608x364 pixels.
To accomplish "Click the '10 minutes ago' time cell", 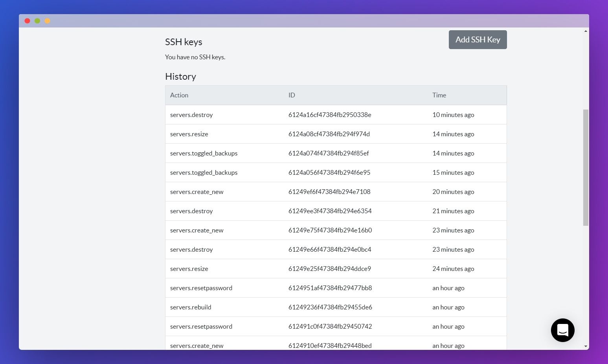I will click(453, 115).
